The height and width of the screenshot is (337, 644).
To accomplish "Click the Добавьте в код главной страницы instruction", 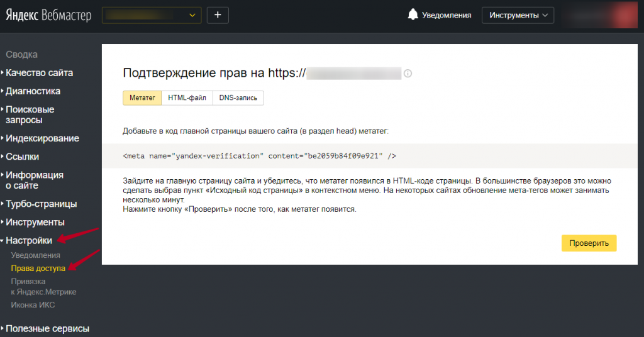I will coord(255,131).
